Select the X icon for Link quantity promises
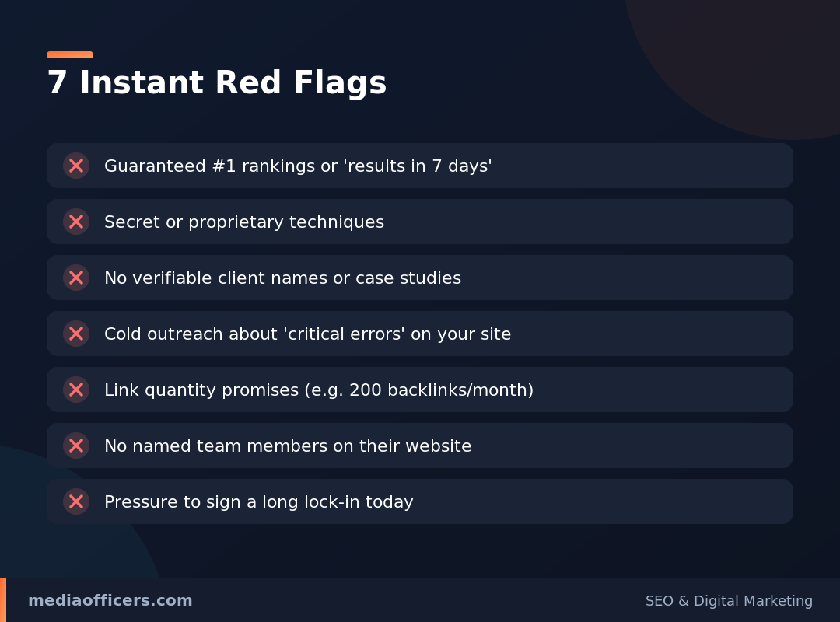The image size is (840, 622). 76,390
